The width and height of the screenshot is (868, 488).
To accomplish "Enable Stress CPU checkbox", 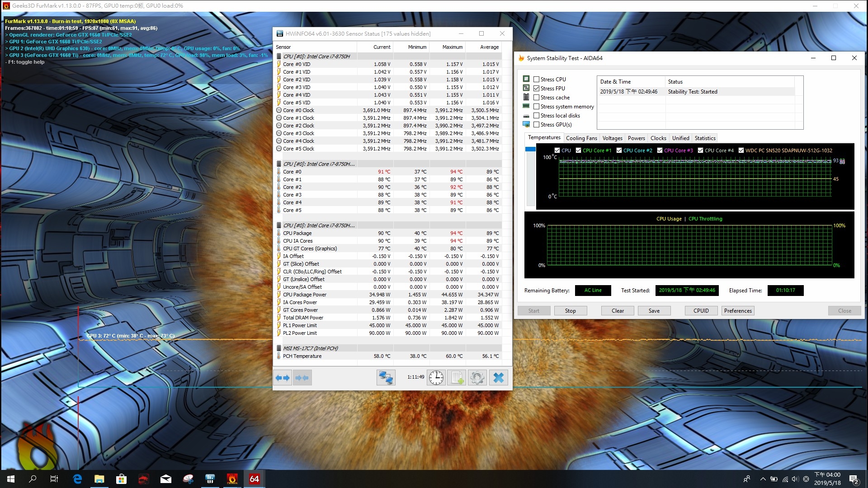I will click(537, 80).
